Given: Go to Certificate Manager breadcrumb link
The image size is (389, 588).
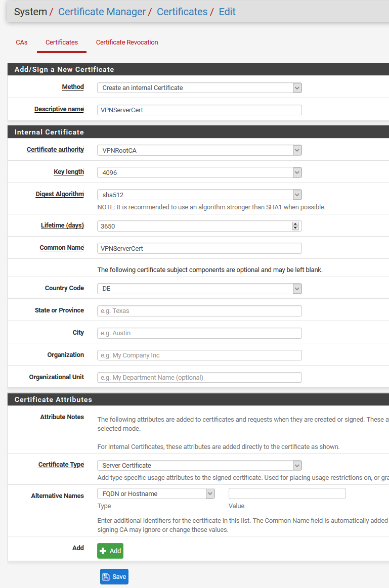Looking at the screenshot, I should click(102, 12).
